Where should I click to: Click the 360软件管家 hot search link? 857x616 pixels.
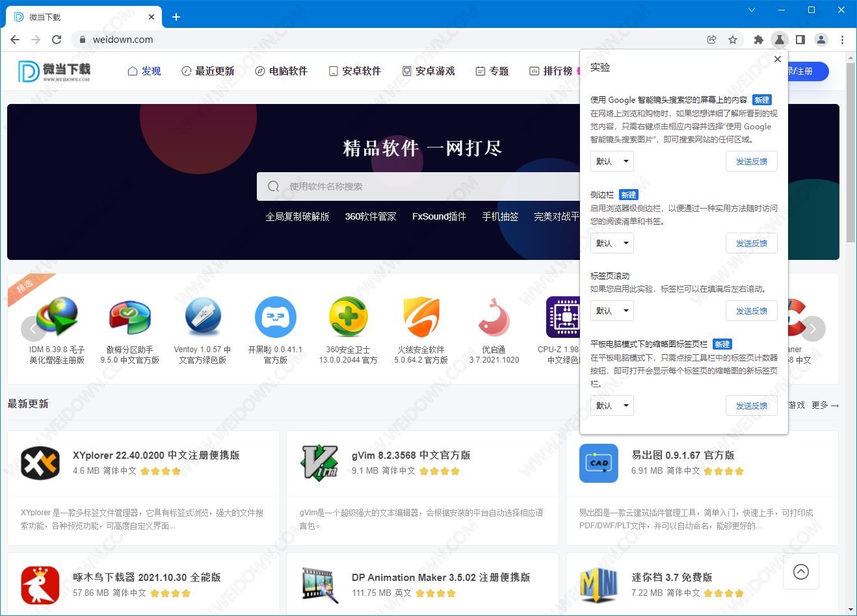click(x=371, y=216)
